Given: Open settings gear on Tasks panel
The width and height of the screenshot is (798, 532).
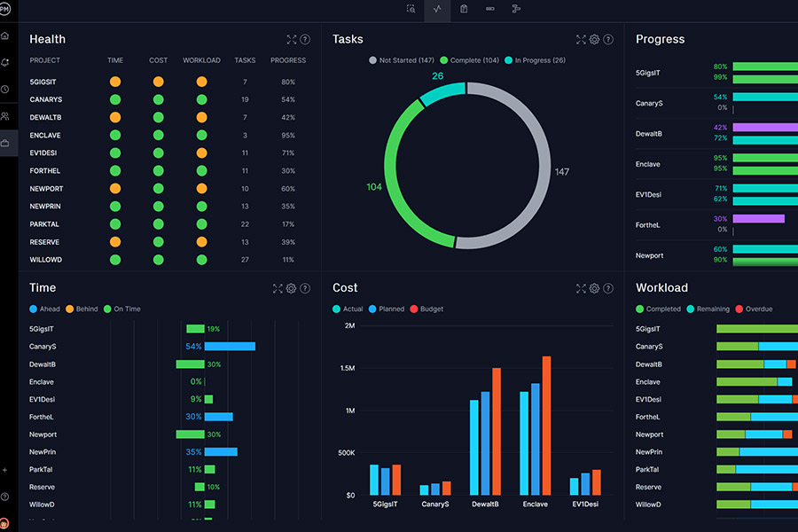Looking at the screenshot, I should pos(594,40).
